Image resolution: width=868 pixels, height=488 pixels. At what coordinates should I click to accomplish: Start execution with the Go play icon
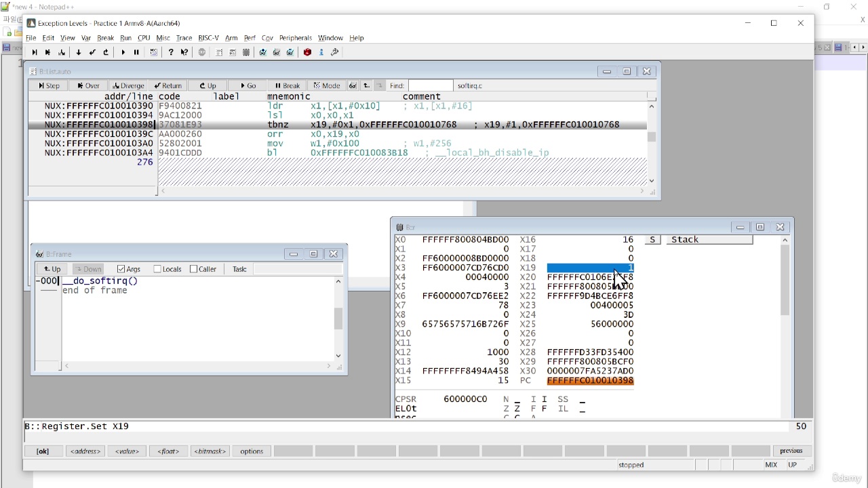click(x=123, y=52)
